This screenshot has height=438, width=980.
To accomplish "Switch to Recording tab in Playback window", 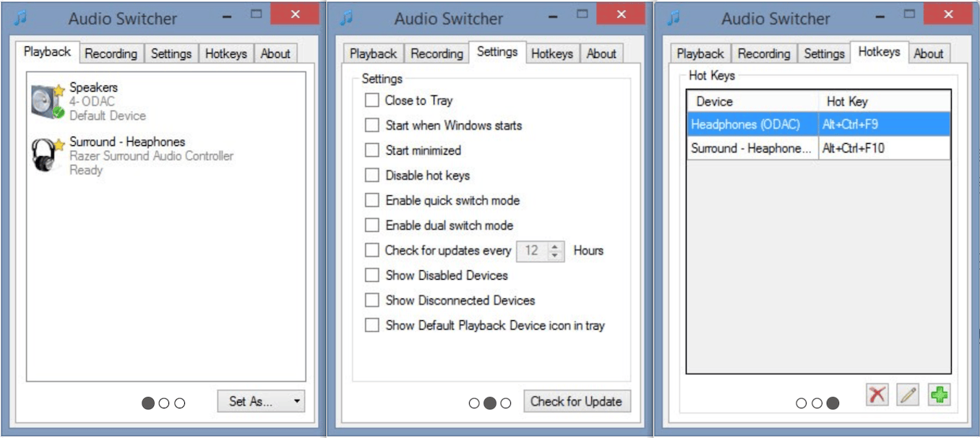I will (111, 53).
